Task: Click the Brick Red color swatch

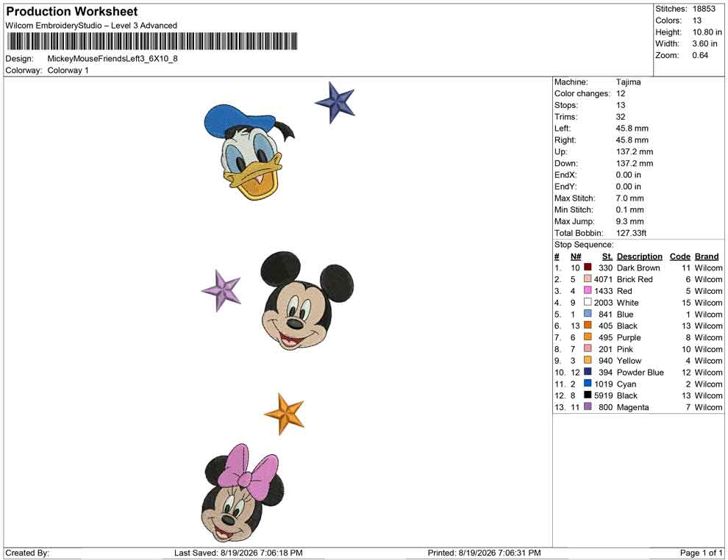Action: (x=588, y=279)
